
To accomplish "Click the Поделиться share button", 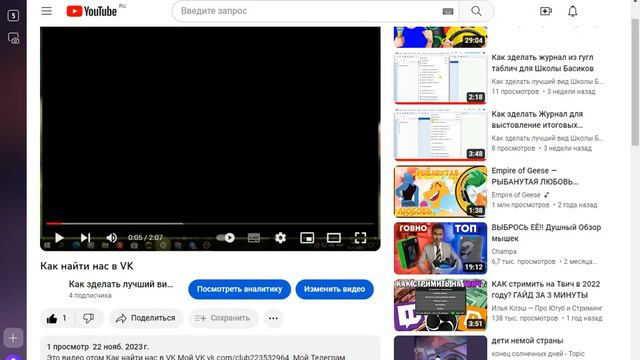I will pyautogui.click(x=146, y=318).
